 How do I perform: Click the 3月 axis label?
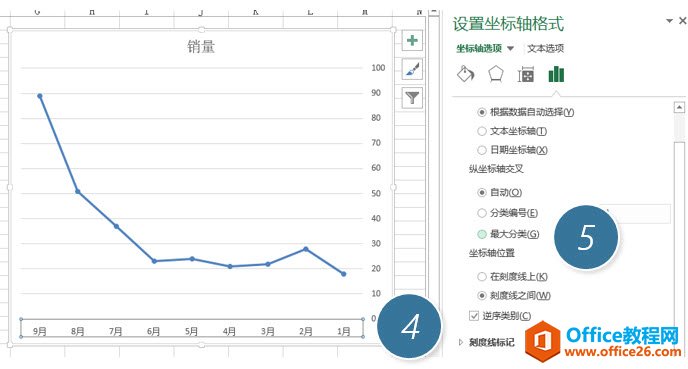268,332
